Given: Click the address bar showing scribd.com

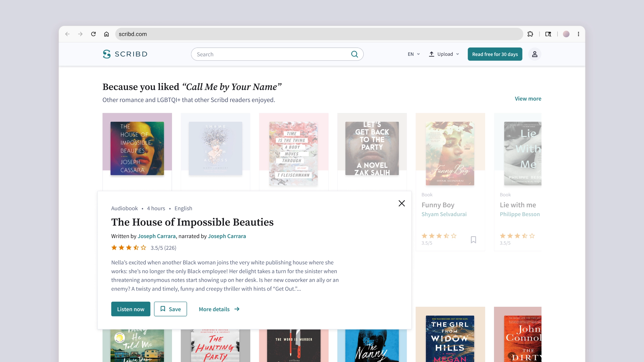Looking at the screenshot, I should pyautogui.click(x=319, y=34).
